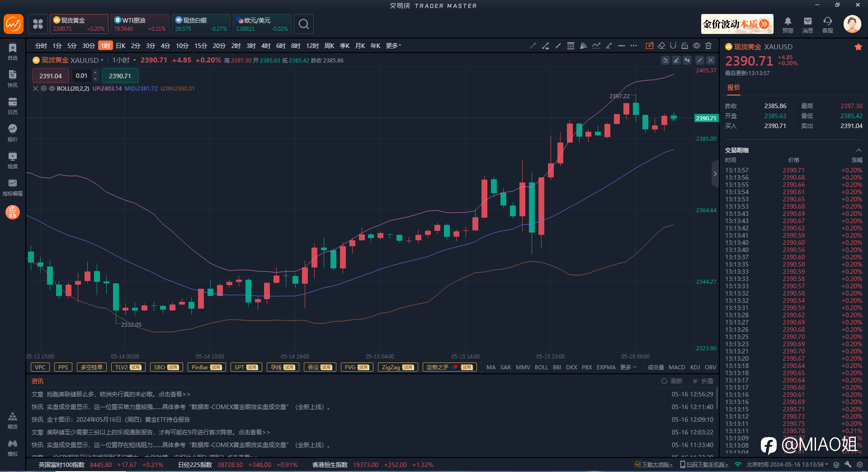
Task: Delete all drawings with trash icon
Action: tap(708, 46)
